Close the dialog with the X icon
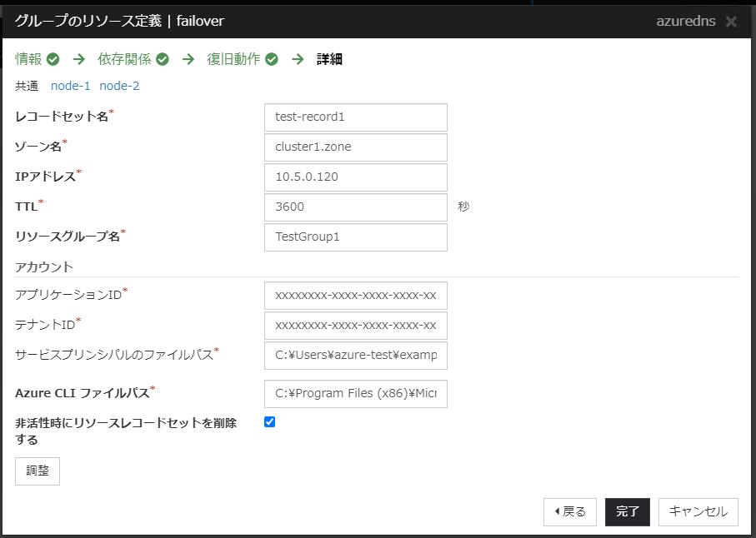 [x=731, y=22]
